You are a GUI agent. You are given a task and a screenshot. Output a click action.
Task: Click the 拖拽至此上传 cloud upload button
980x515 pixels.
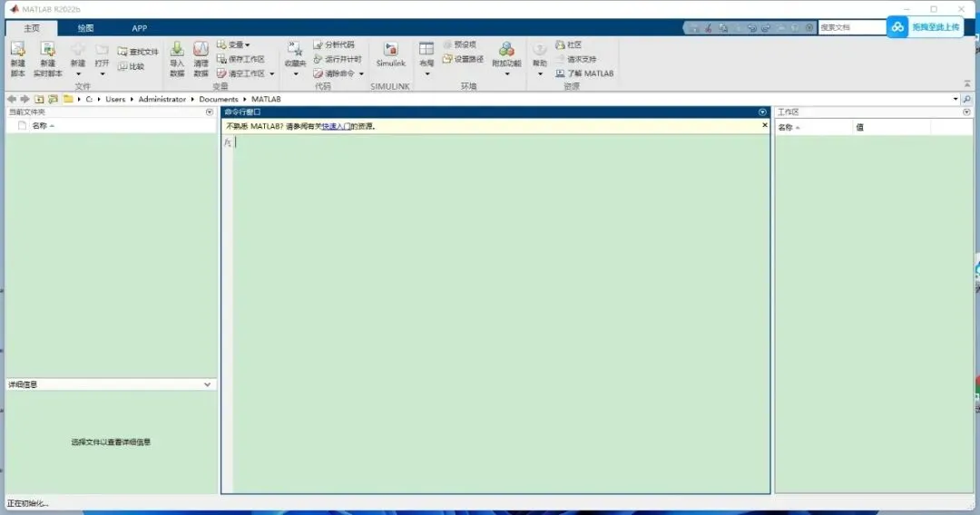pos(925,27)
